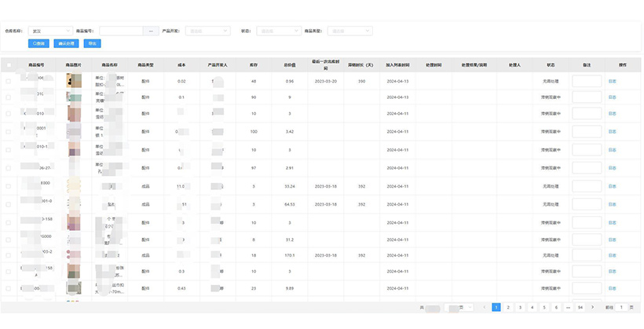Expand the 商品类型 dropdown

click(x=350, y=31)
